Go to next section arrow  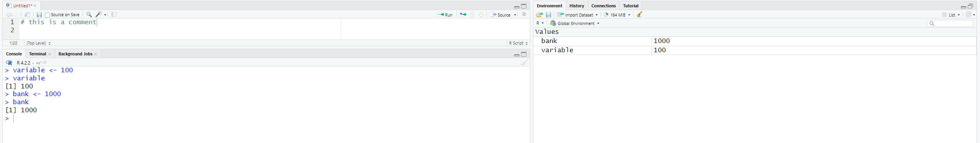point(481,15)
